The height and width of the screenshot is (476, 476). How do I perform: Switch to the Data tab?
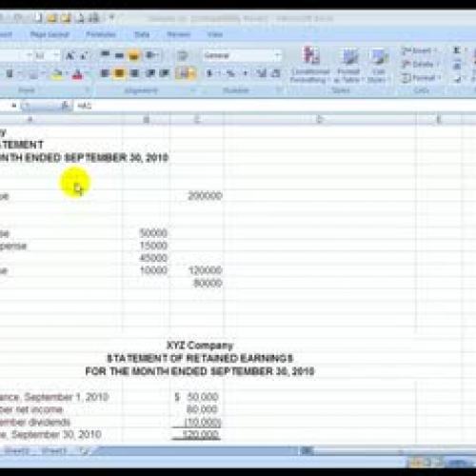[x=142, y=34]
